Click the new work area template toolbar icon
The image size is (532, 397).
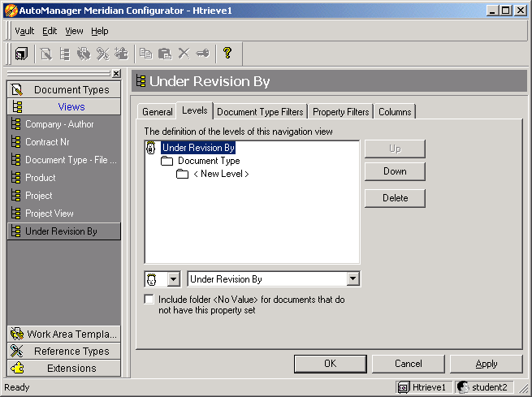(84, 54)
